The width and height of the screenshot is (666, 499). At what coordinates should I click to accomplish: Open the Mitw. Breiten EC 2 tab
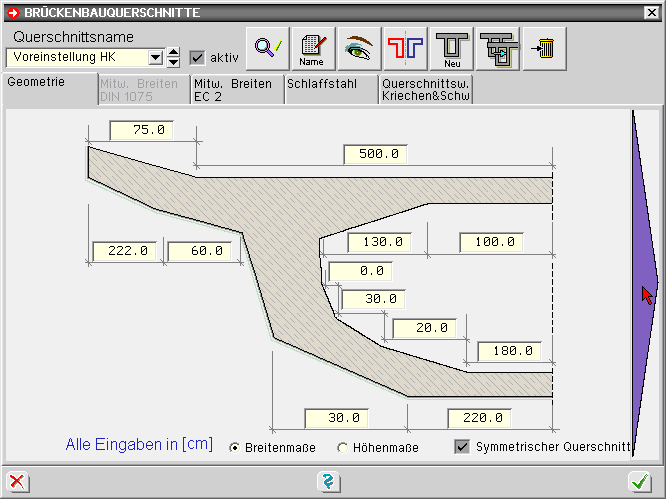coord(237,90)
